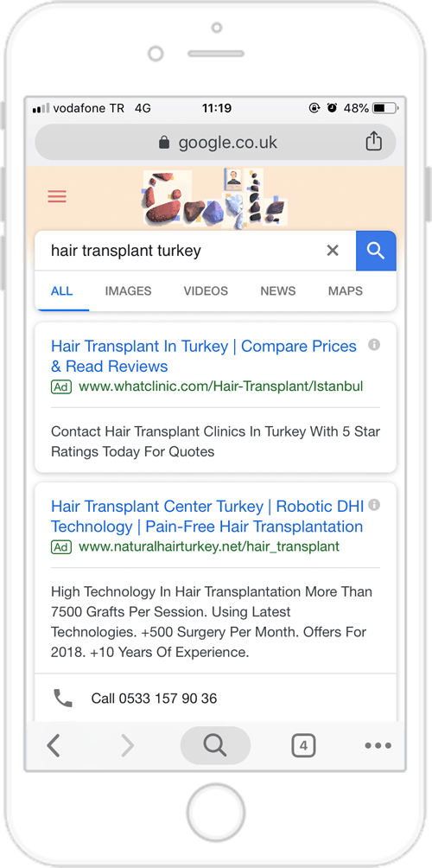Open the tab switcher showing 4 tabs
The height and width of the screenshot is (868, 432).
303,745
